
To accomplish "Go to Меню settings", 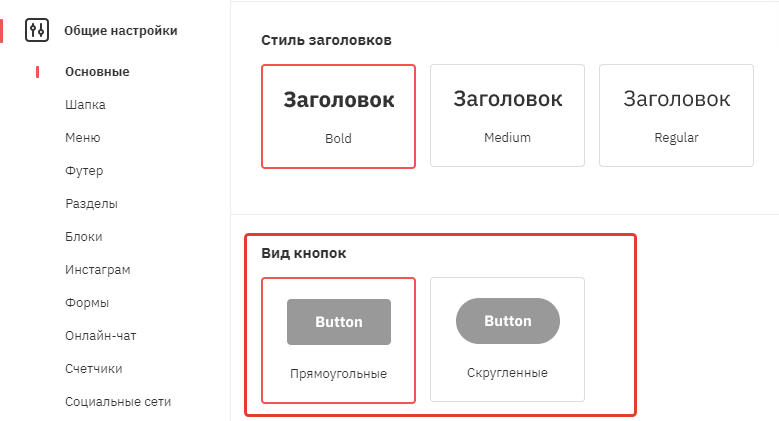I will tap(82, 138).
